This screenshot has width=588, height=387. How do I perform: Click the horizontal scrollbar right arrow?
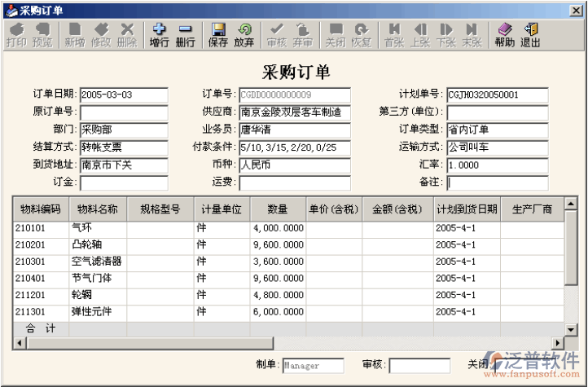(x=558, y=343)
